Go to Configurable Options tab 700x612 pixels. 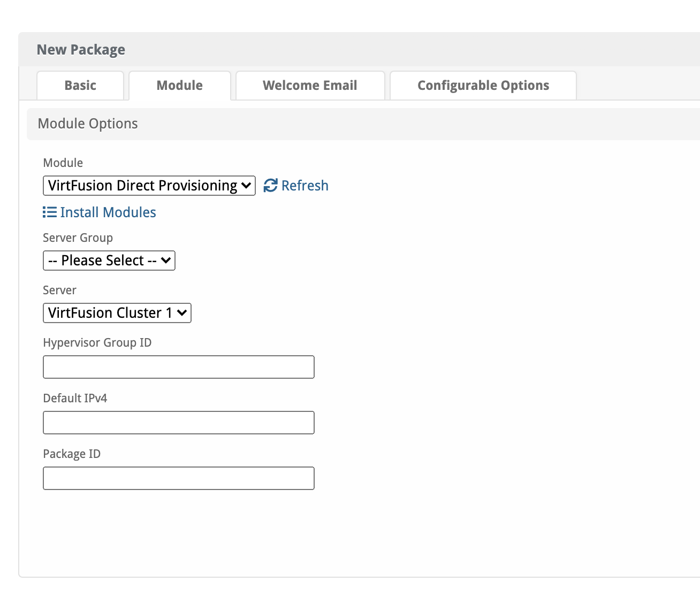(x=483, y=86)
